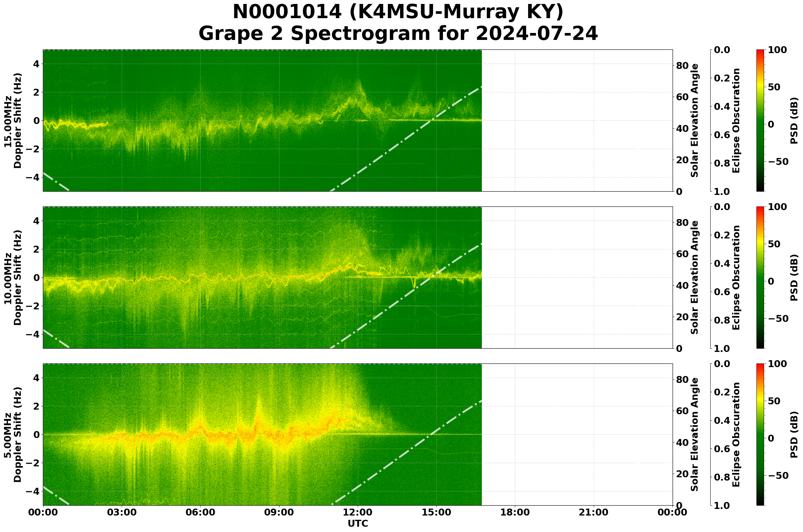Click the 12:00 UTC tick label

tap(358, 512)
